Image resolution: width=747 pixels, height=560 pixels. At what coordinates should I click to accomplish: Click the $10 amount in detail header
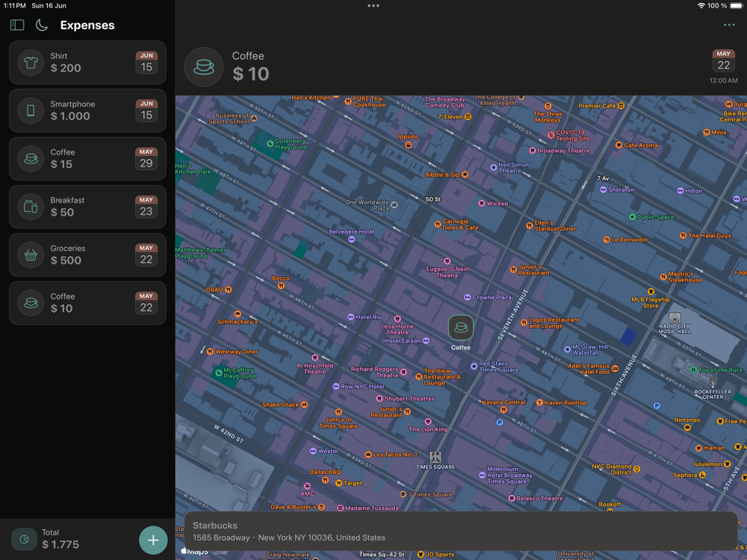pyautogui.click(x=251, y=74)
